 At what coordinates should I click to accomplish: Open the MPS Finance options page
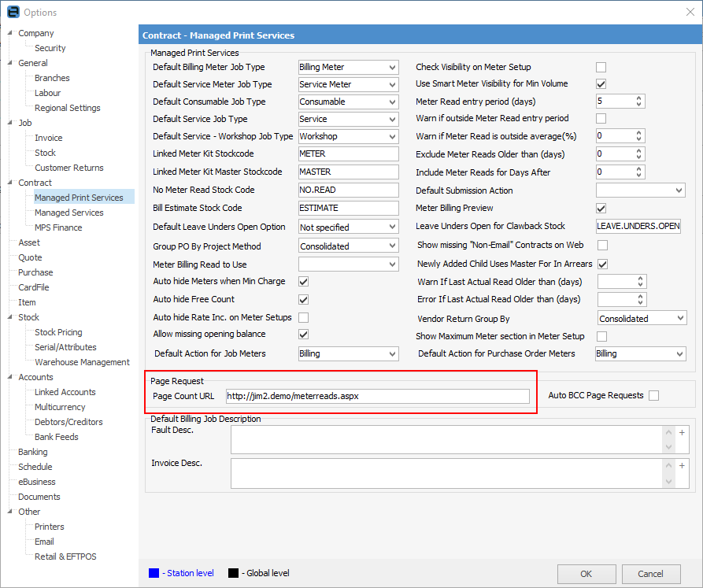pos(58,227)
